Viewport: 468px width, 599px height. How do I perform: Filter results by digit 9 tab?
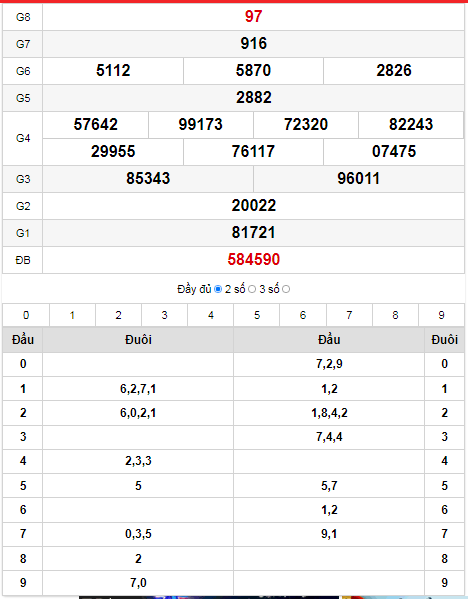coord(442,315)
